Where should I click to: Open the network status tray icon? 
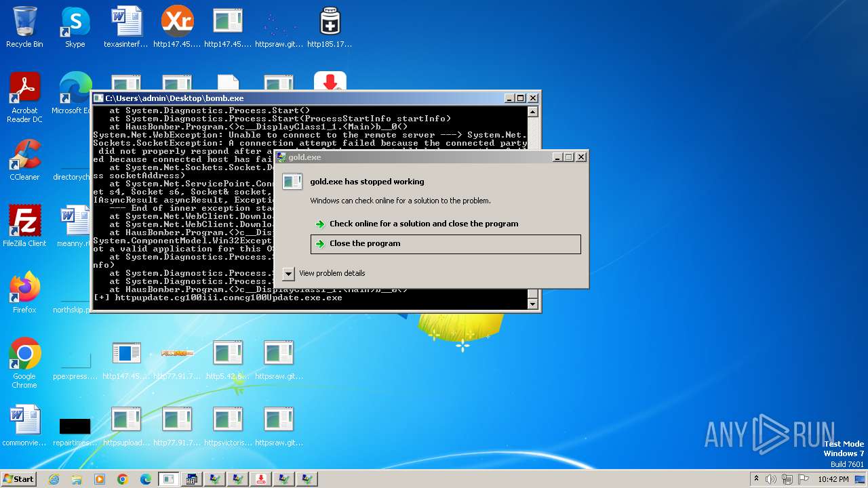point(788,479)
